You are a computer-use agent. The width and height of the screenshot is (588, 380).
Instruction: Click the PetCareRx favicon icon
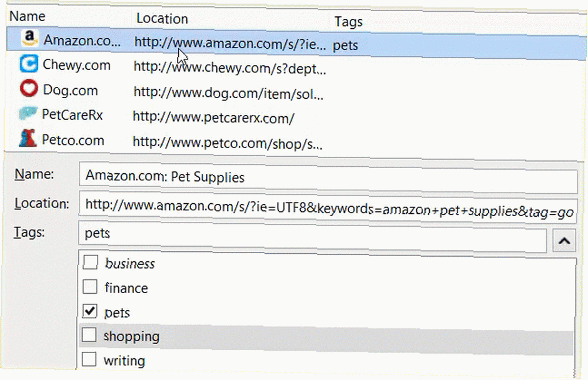coord(28,113)
